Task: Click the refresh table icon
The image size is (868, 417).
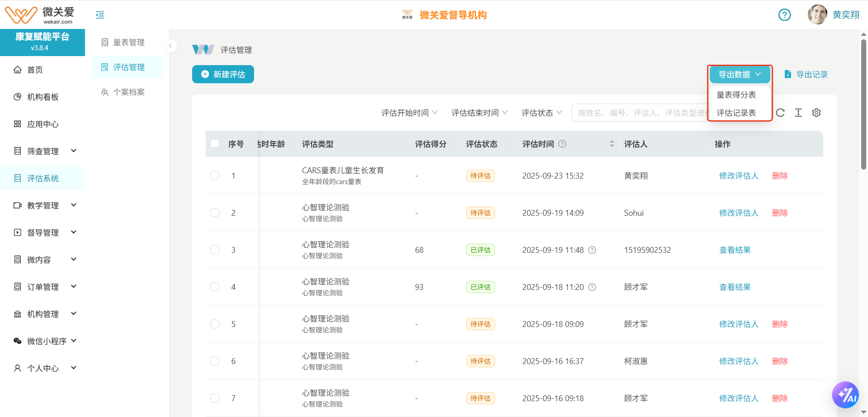Action: click(780, 113)
